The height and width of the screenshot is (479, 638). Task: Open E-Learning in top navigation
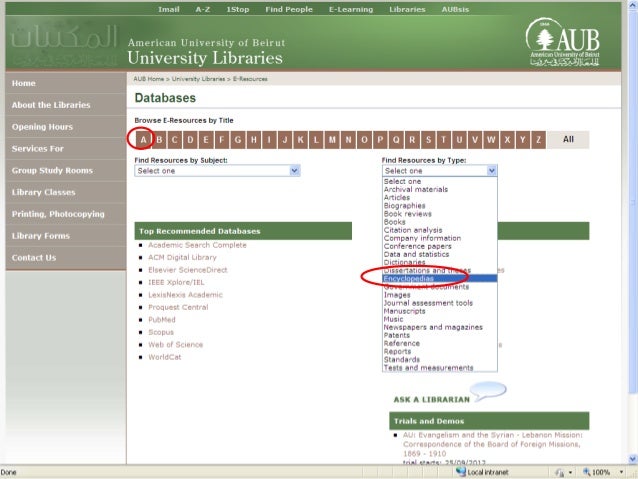tap(351, 9)
